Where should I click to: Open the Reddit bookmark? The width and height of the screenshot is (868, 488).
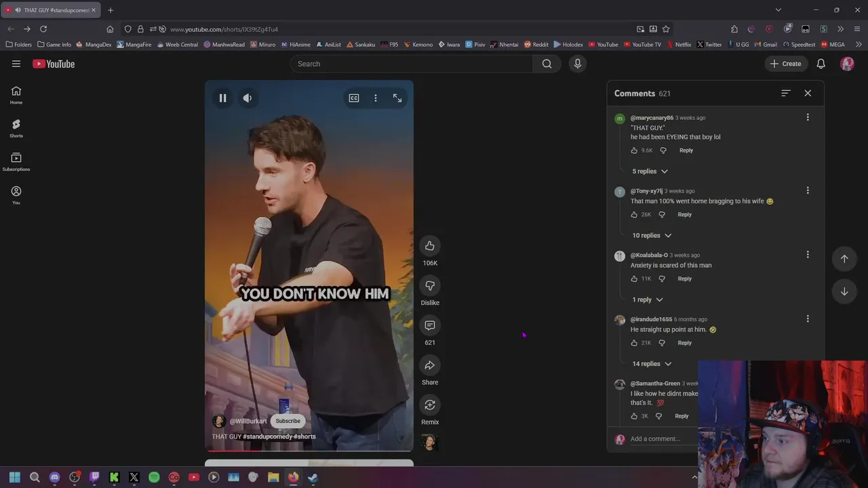pyautogui.click(x=536, y=45)
